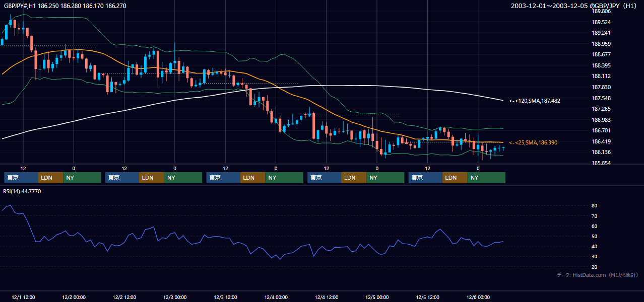Select price axis value 188.395
Screen dimensions: 644x302
[601, 65]
